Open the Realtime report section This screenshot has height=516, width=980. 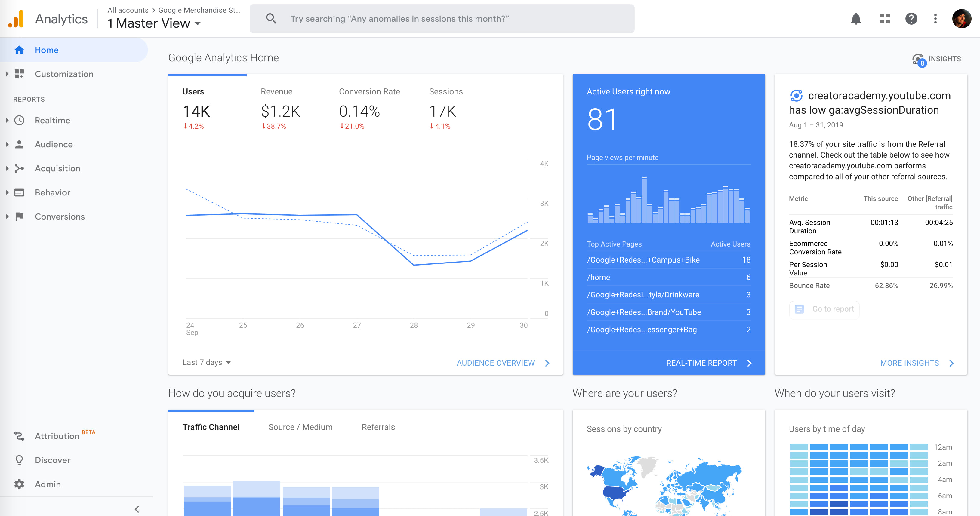point(53,120)
